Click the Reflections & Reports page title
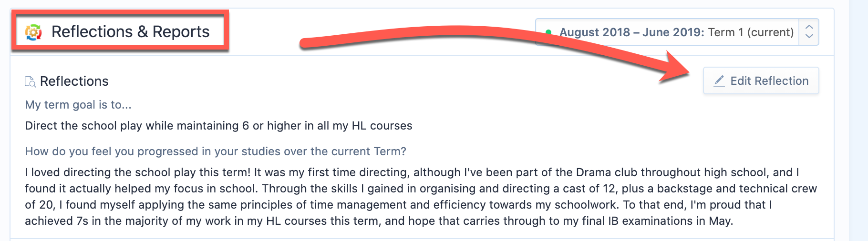Screen dimensions: 868x241 coord(130,31)
